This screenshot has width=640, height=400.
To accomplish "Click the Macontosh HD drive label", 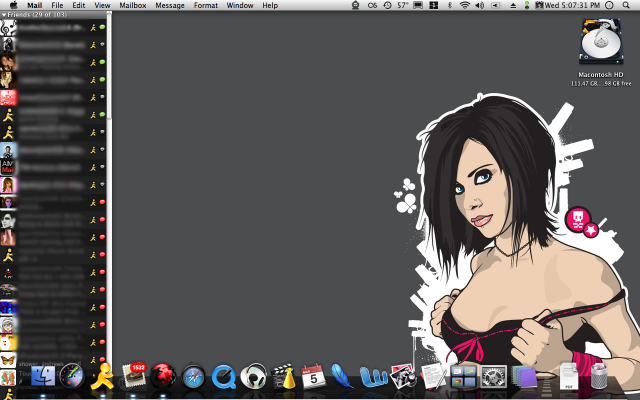I will point(601,75).
